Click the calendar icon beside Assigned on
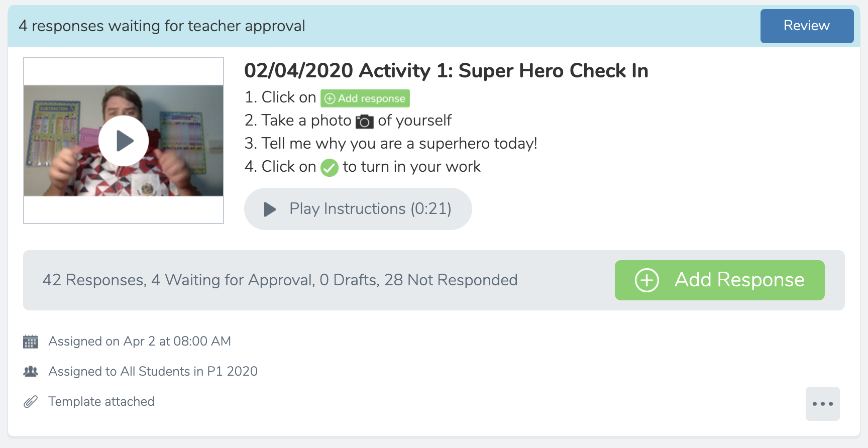Screen dimensions: 868x448 [x=31, y=342]
